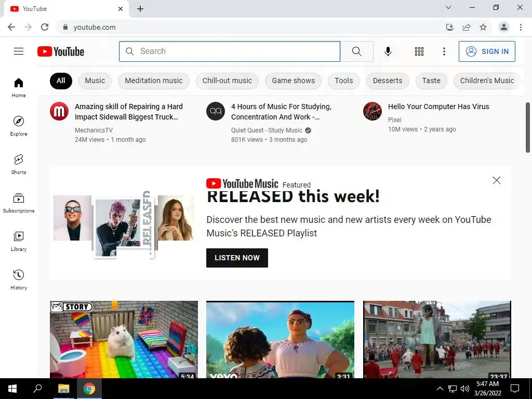
Task: Open Pixel channel avatar
Action: (x=372, y=111)
